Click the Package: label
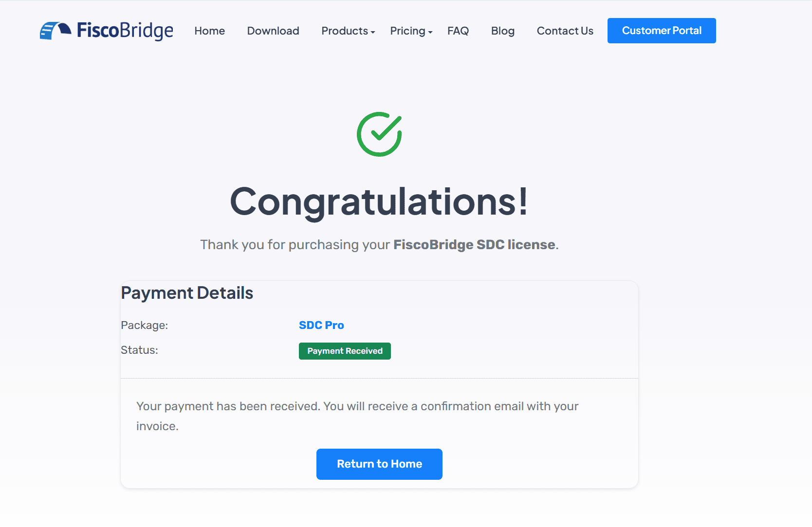Viewport: 812px width, 527px height. point(144,325)
